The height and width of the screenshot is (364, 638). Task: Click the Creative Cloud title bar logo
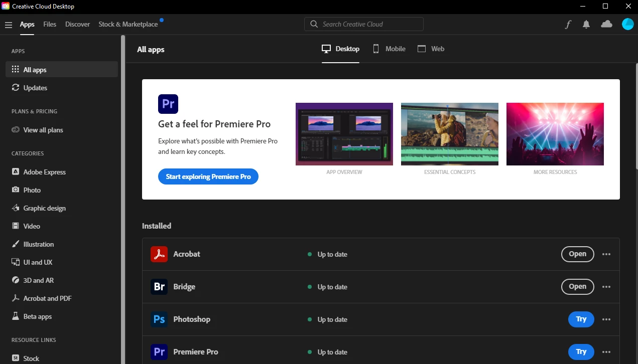click(6, 6)
